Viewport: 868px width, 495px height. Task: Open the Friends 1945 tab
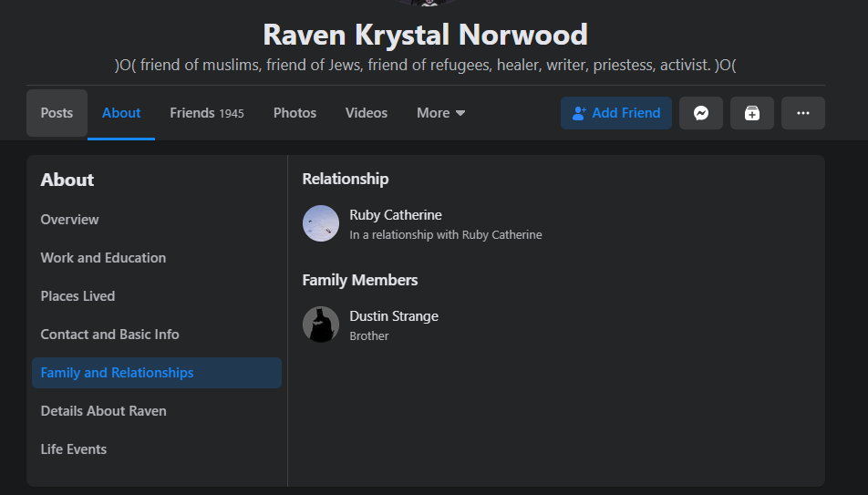pos(206,113)
